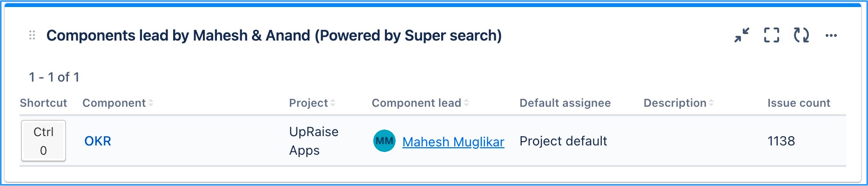Open Mahesh Muglikar's profile link
The height and width of the screenshot is (186, 868).
pyautogui.click(x=453, y=142)
